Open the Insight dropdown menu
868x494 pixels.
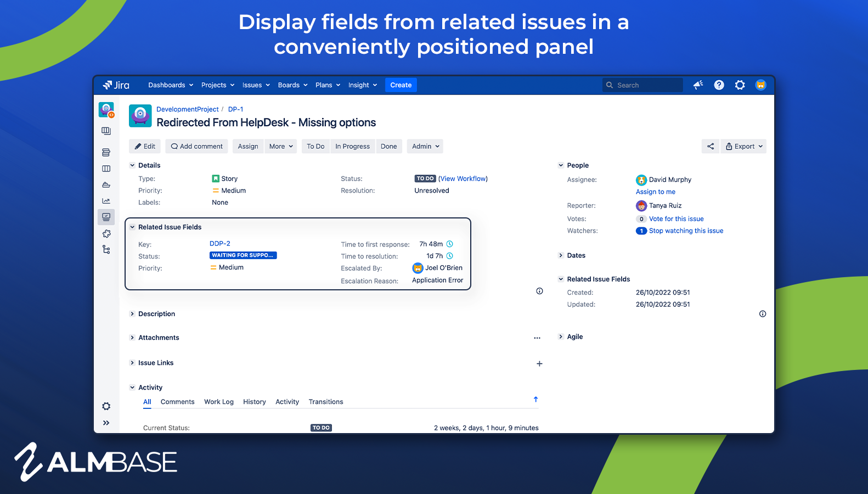click(363, 85)
